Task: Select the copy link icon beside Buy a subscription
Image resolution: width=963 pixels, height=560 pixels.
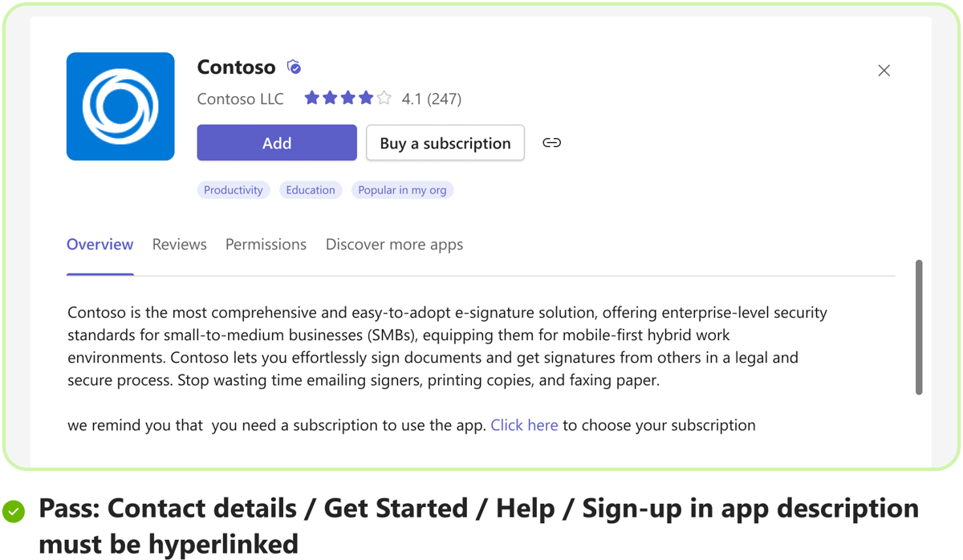Action: pos(551,142)
